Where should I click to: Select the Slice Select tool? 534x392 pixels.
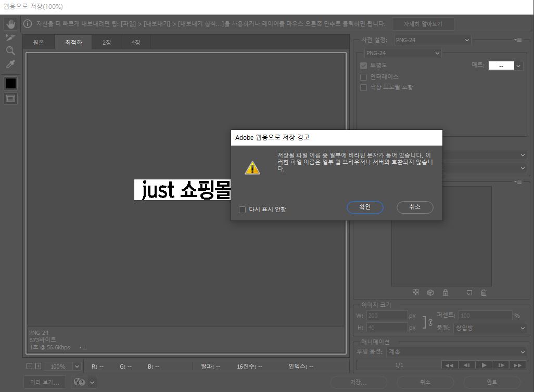pyautogui.click(x=10, y=37)
